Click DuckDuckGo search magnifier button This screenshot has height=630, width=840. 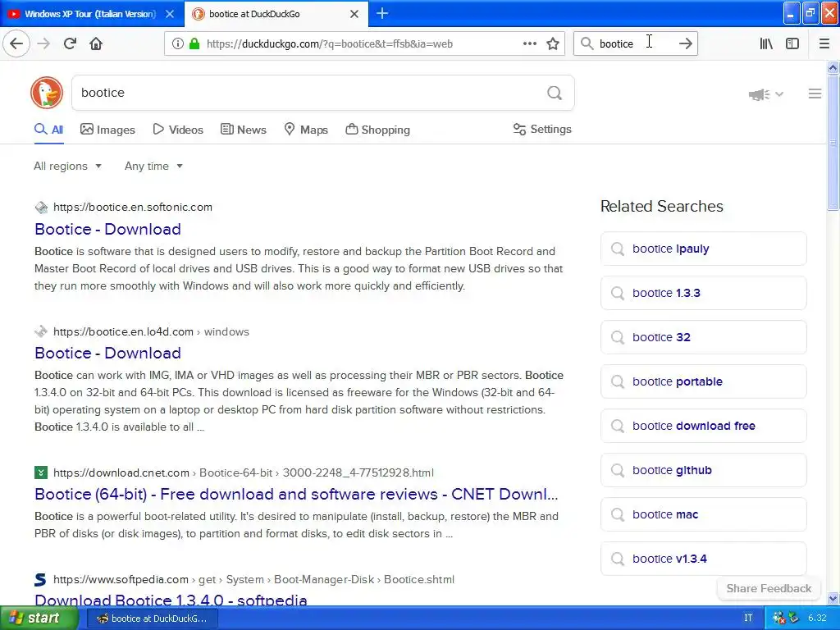[555, 94]
